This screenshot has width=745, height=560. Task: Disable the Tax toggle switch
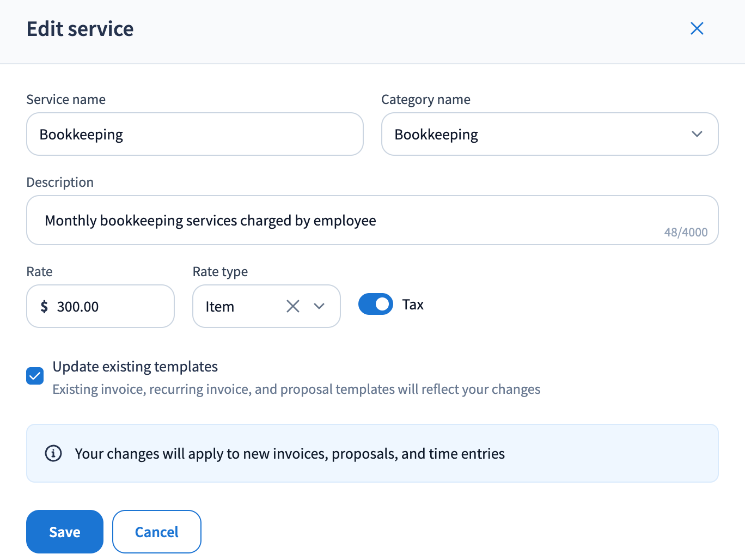375,304
